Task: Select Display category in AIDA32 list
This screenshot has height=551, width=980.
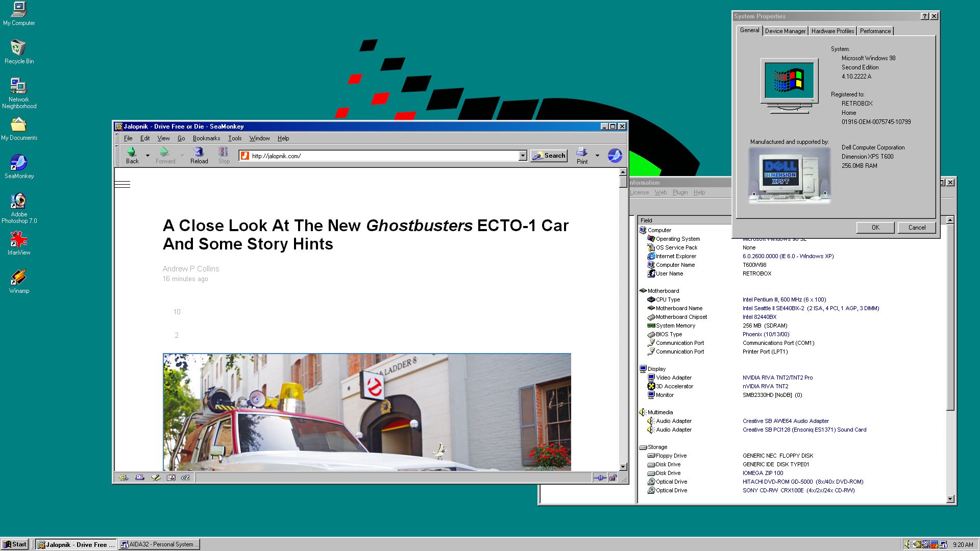Action: [x=656, y=369]
